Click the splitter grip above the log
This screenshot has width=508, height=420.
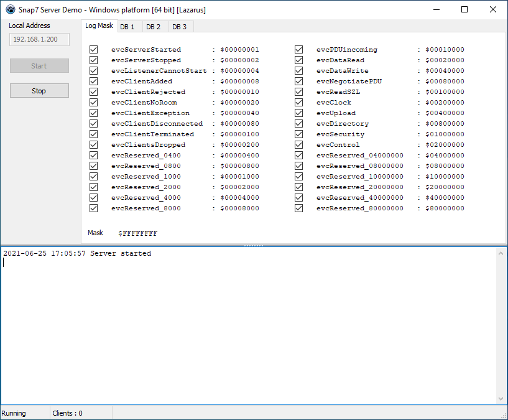pyautogui.click(x=254, y=246)
